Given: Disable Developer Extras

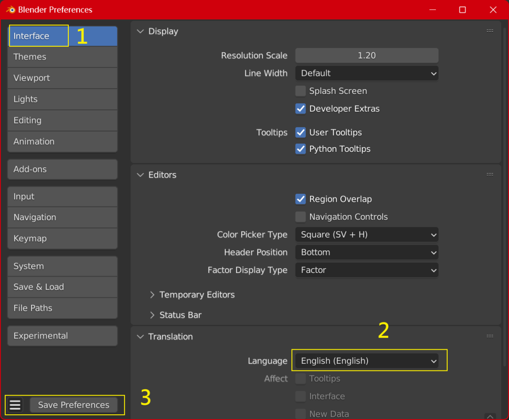Looking at the screenshot, I should (x=301, y=108).
